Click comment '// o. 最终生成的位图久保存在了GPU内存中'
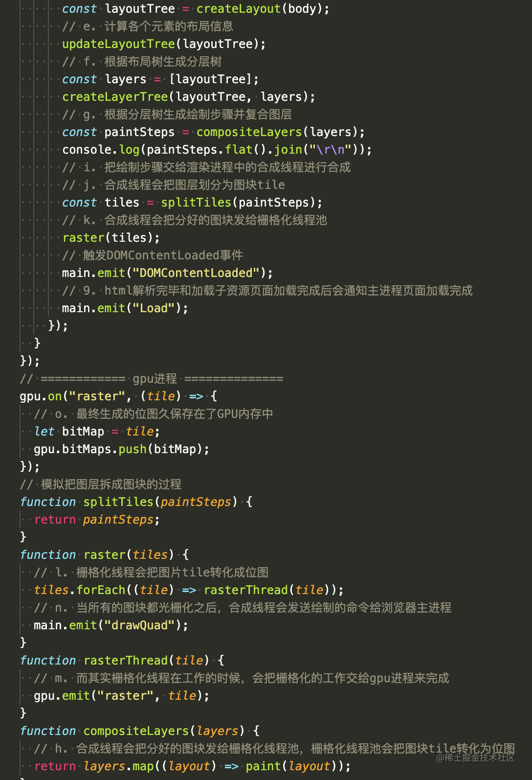This screenshot has width=532, height=780. coord(154,414)
